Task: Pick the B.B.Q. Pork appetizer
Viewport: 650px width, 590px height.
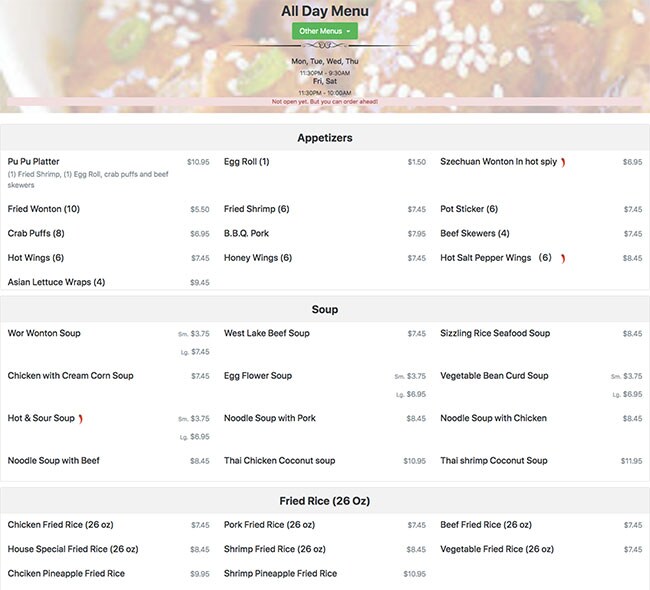Action: 246,233
